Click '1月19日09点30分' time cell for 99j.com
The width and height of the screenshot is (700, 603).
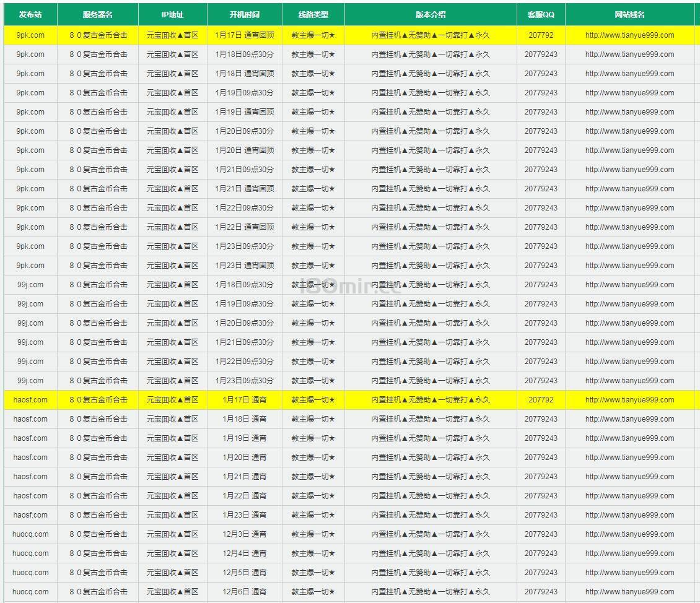click(245, 304)
